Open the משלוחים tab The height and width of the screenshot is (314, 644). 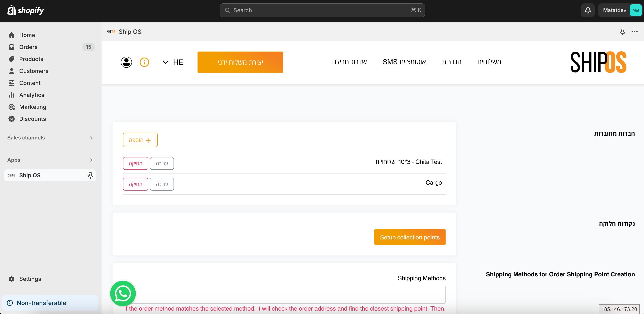[x=489, y=62]
